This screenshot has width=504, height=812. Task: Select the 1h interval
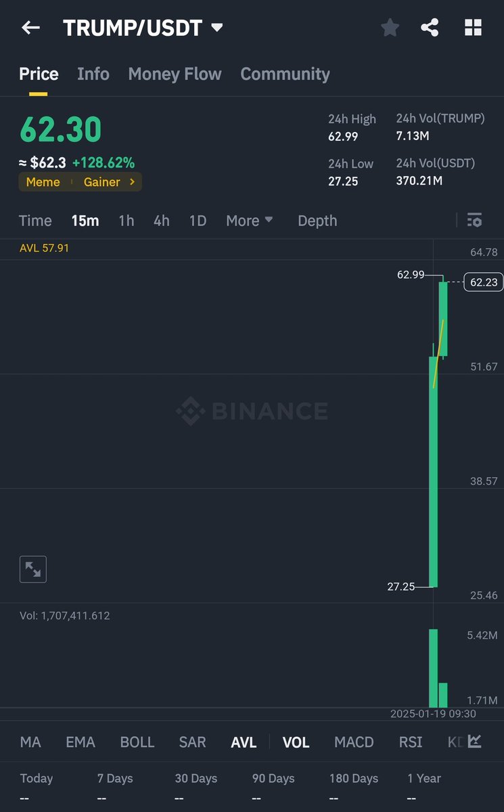pyautogui.click(x=127, y=221)
